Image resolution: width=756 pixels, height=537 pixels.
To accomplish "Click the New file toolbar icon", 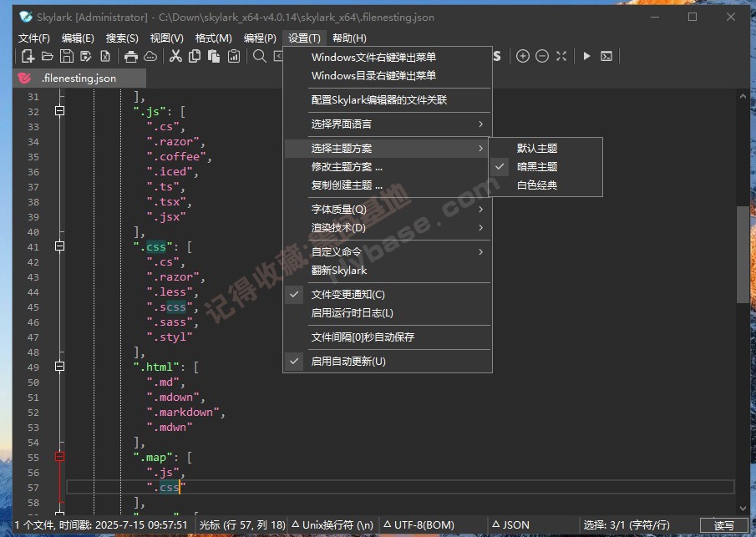I will click(28, 57).
